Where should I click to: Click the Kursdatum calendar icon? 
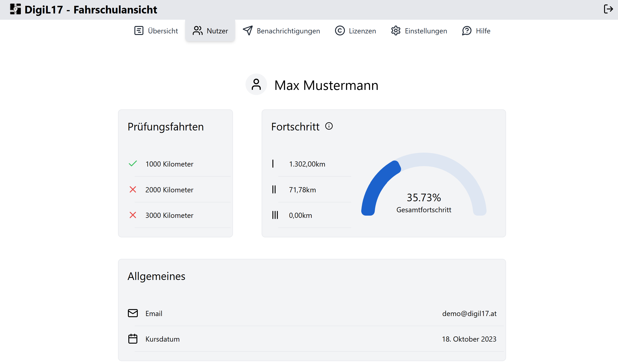pos(133,339)
